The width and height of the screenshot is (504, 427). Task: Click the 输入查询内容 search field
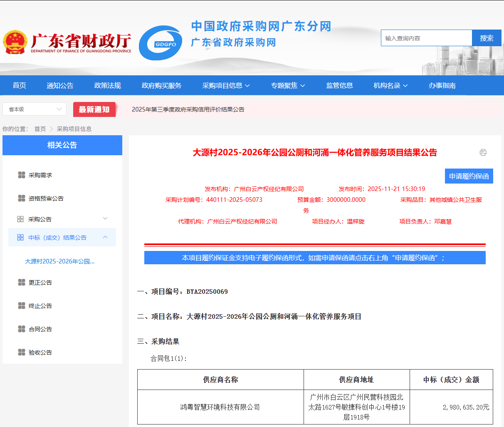[x=426, y=38]
